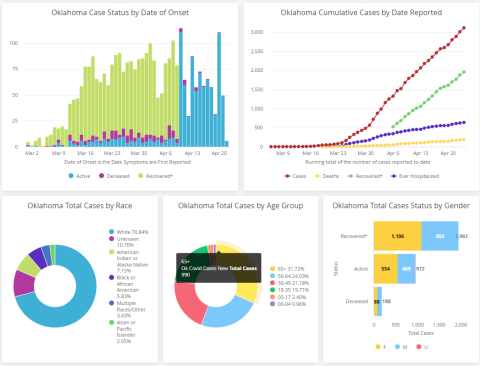
Task: Toggle Active series in Case Status legend
Action: coord(79,176)
